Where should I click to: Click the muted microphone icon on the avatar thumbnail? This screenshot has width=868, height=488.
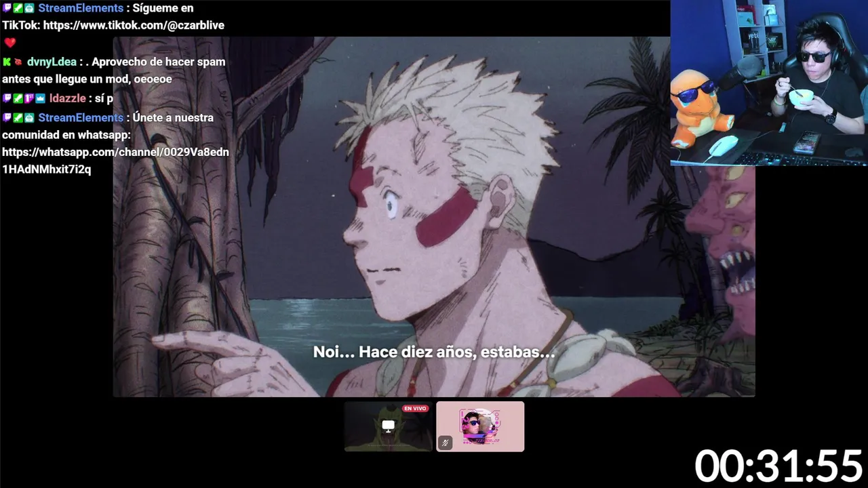coord(445,443)
